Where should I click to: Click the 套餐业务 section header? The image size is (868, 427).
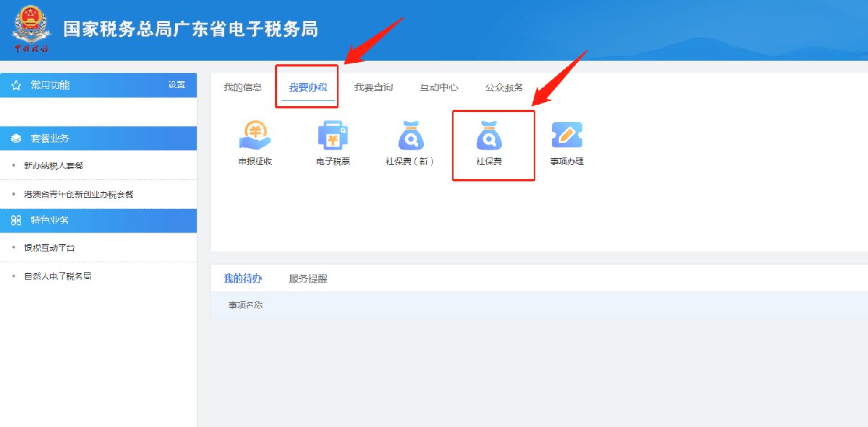(x=98, y=139)
